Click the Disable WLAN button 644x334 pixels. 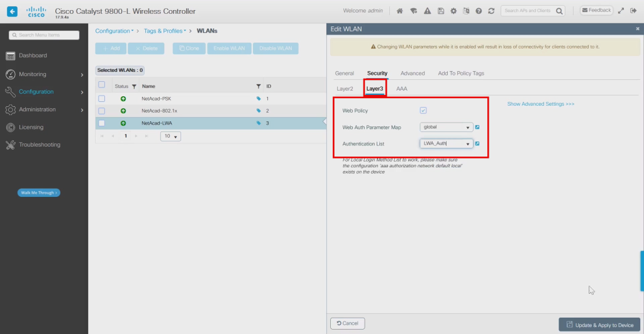(275, 48)
